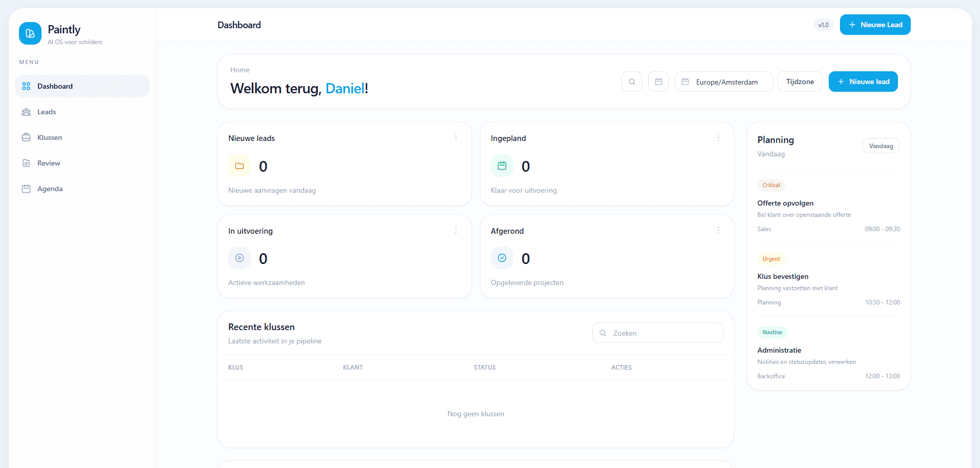Open the options menu on Nieuwe leads card
The width and height of the screenshot is (980, 468).
[456, 137]
